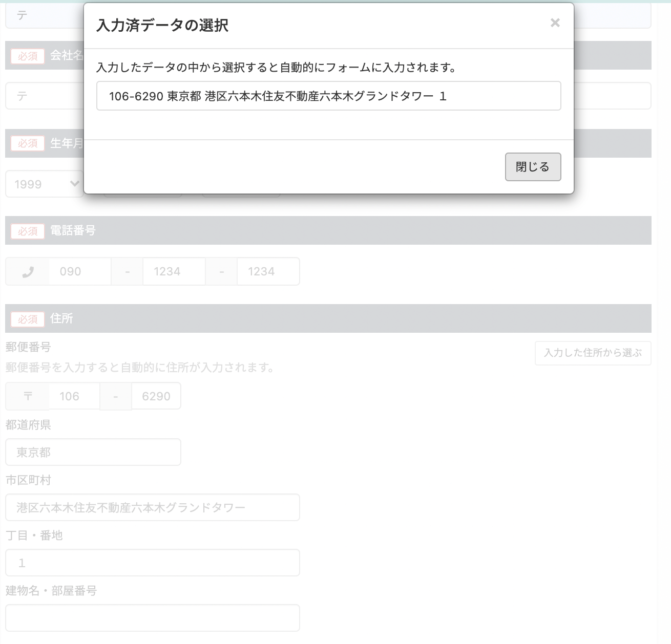671x644 pixels.
Task: Click the 市区町村 label
Action: pos(28,480)
